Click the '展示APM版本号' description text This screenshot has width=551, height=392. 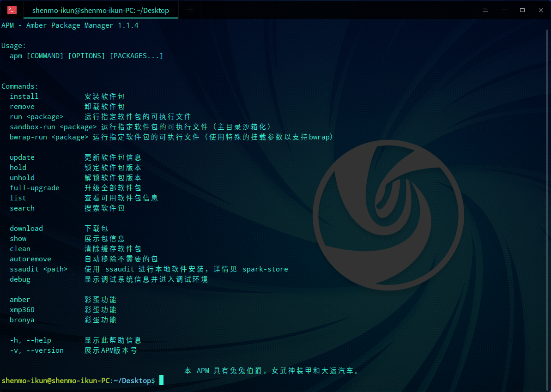point(111,350)
